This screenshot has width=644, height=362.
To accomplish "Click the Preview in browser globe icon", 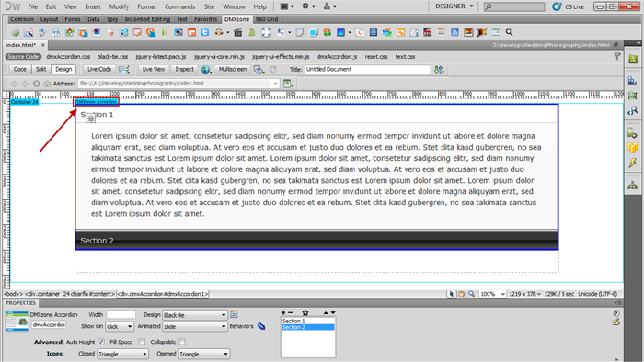I will pyautogui.click(x=206, y=69).
